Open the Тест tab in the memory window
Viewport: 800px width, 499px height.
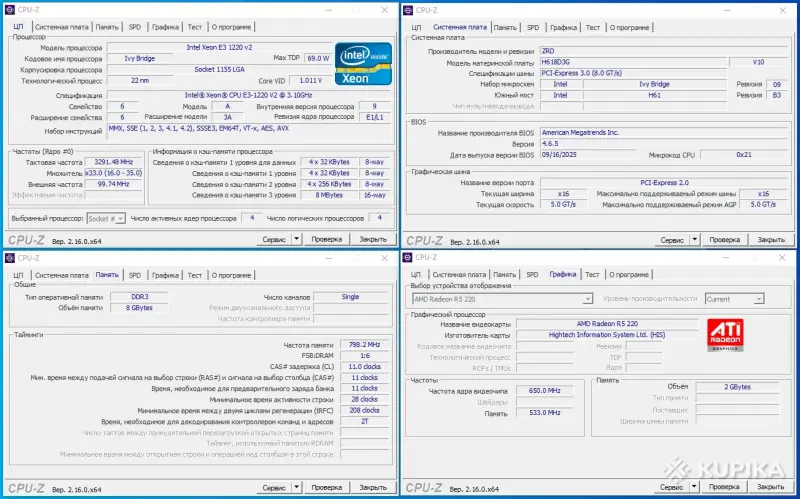click(195, 275)
